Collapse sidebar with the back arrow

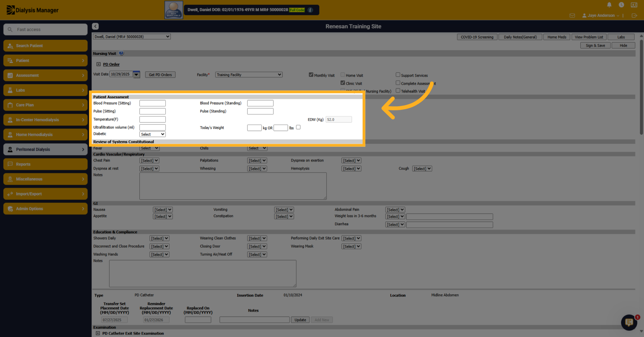pos(95,26)
